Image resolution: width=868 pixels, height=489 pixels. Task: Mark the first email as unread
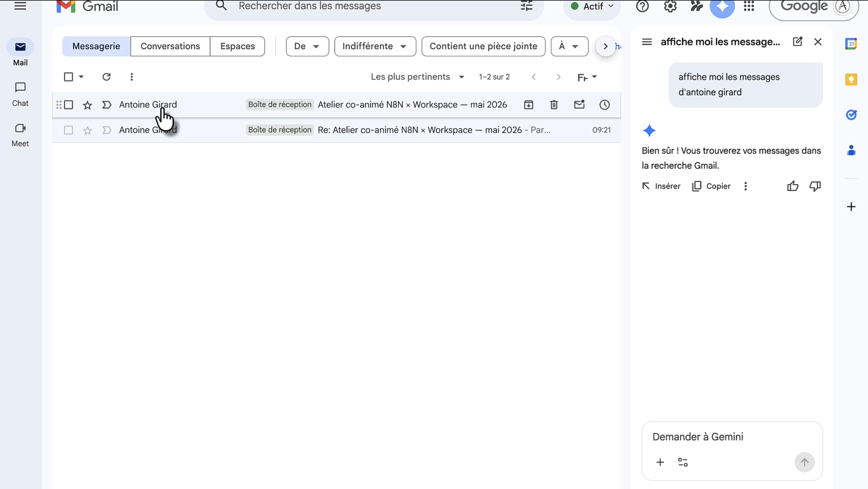pyautogui.click(x=579, y=105)
